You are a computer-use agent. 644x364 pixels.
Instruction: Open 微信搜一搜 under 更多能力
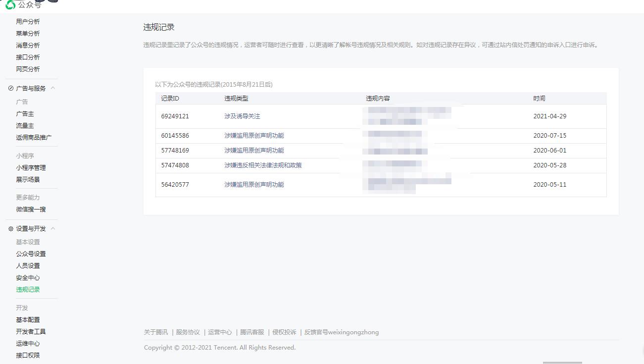(x=31, y=209)
